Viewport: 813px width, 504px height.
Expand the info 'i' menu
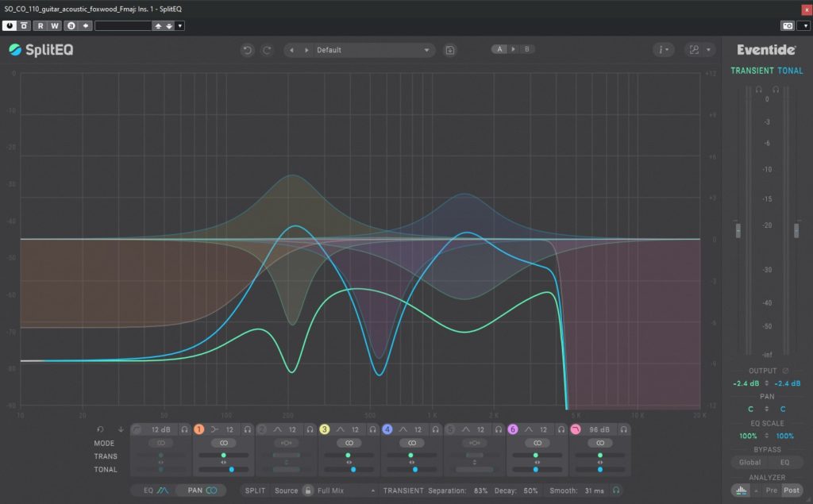[663, 50]
